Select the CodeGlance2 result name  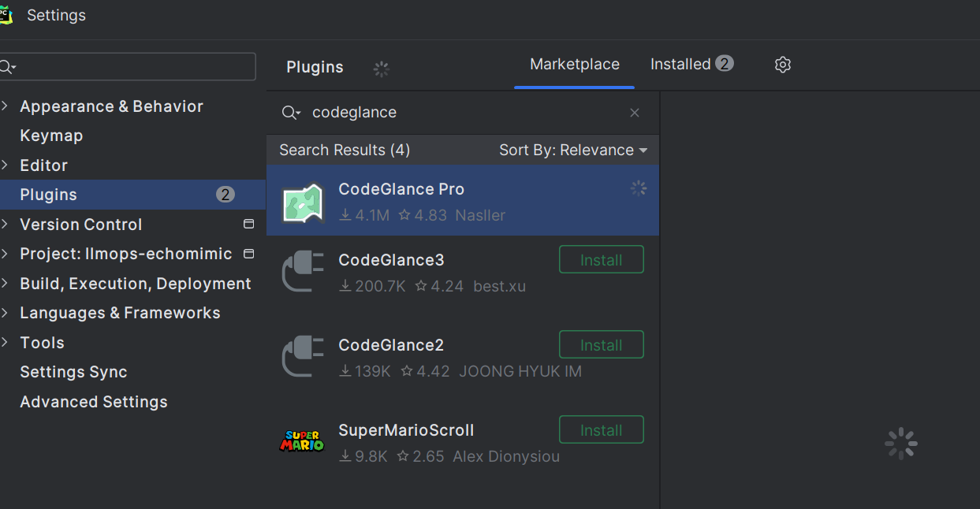[x=391, y=345]
